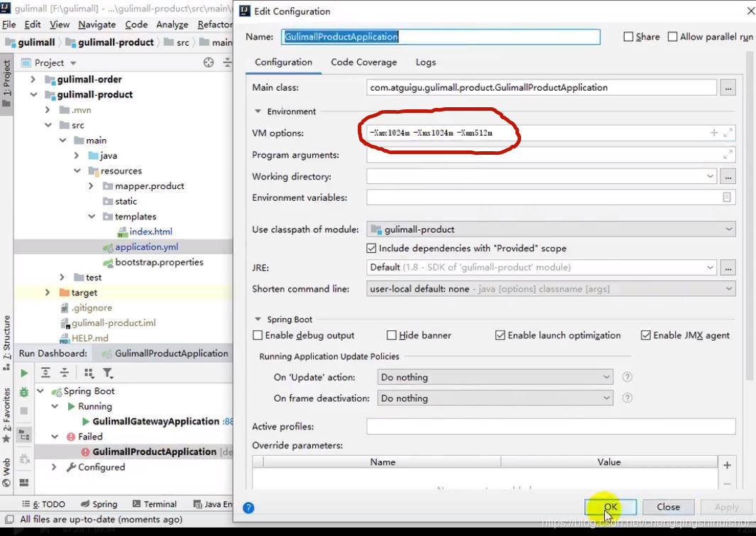Viewport: 756px width, 536px height.
Task: Open the File menu
Action: click(9, 25)
